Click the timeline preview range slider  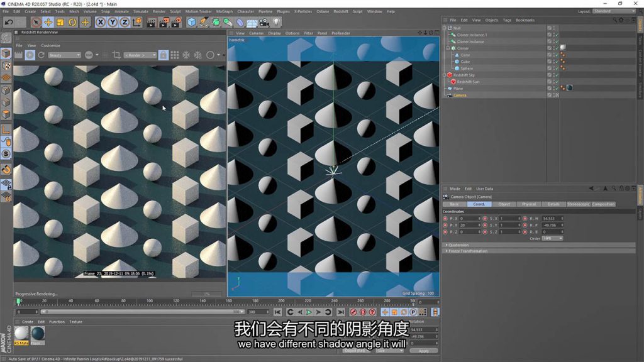click(142, 312)
